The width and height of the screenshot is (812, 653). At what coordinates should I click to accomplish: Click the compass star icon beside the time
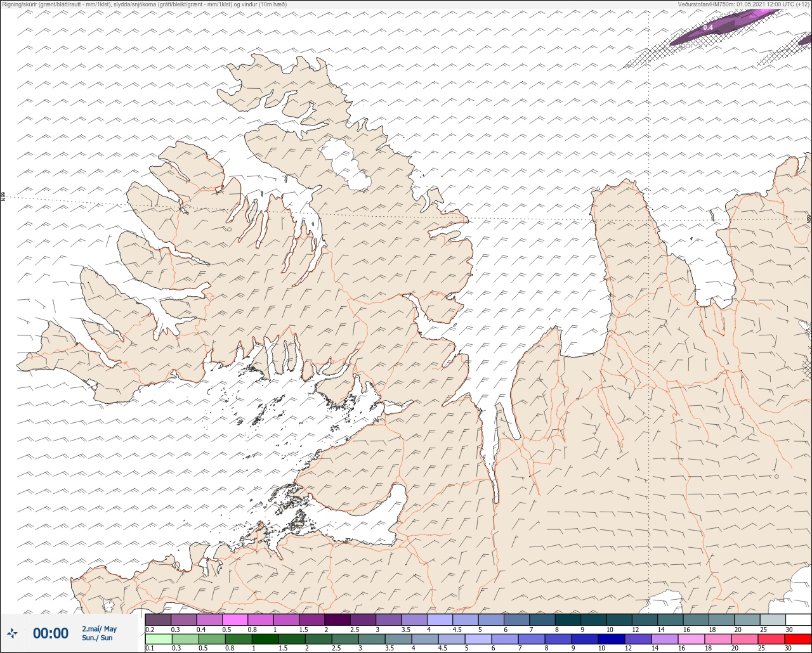[x=12, y=633]
